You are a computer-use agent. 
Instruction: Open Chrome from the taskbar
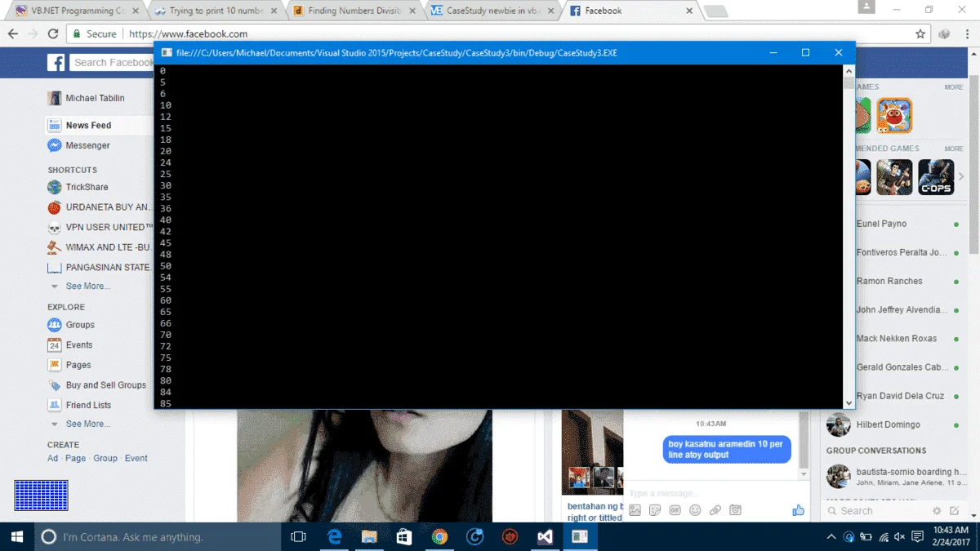(x=439, y=537)
